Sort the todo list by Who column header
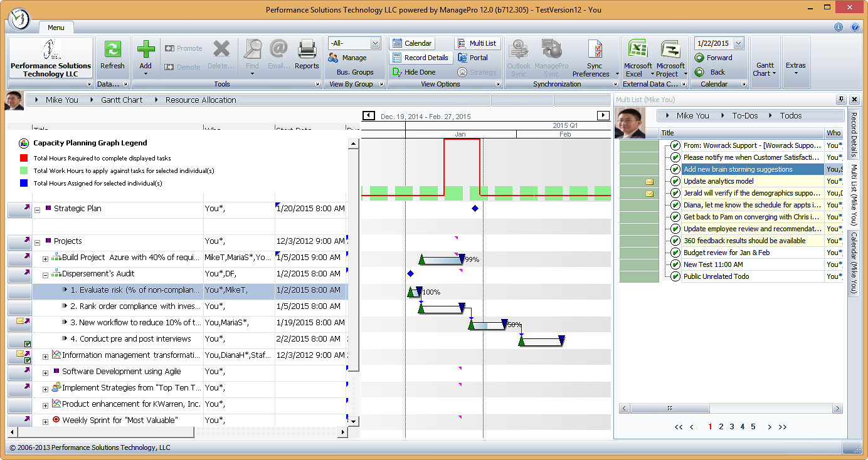Image resolution: width=868 pixels, height=460 pixels. click(834, 133)
